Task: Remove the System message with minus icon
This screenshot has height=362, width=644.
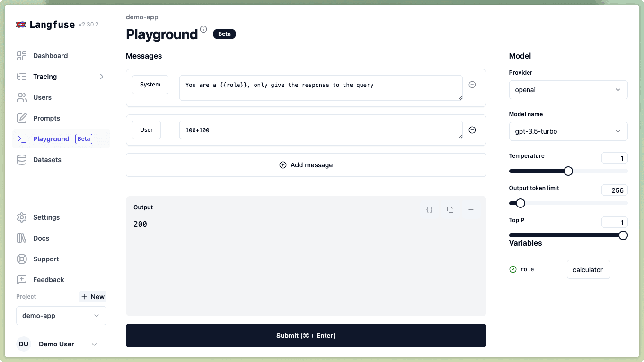Action: [x=472, y=84]
